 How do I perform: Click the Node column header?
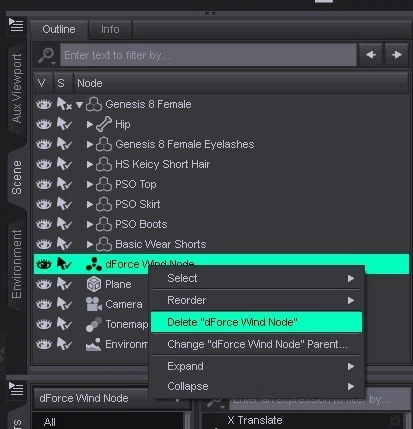(241, 83)
